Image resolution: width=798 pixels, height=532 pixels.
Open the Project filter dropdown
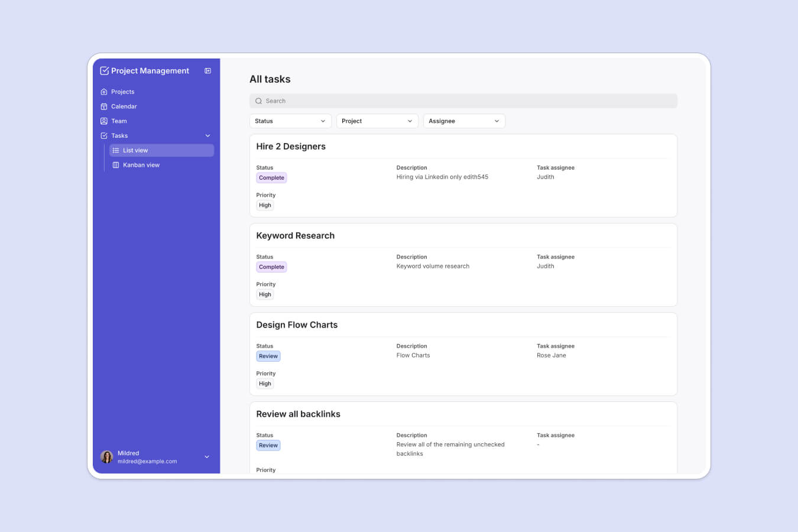click(377, 121)
